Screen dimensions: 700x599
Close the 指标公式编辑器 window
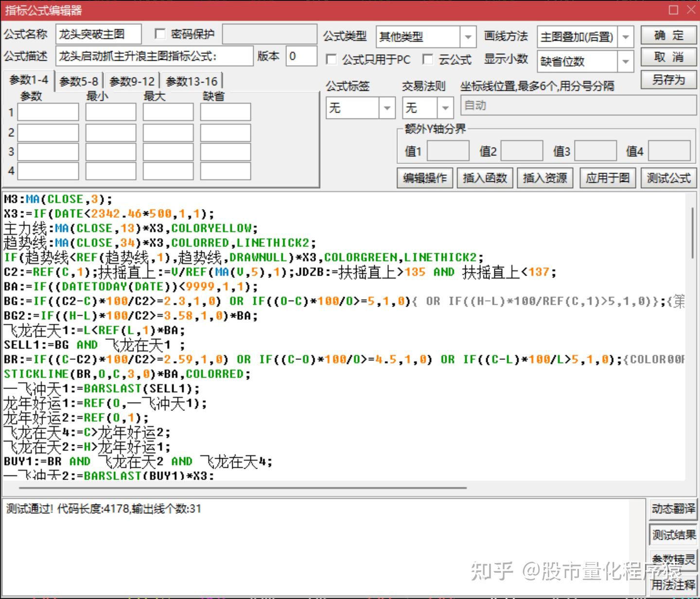(691, 10)
